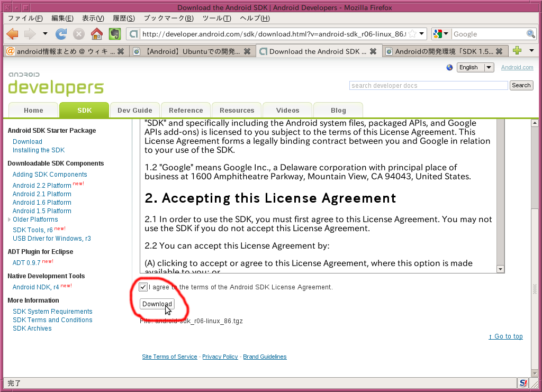The width and height of the screenshot is (542, 392).
Task: Open the 編集(E) menu
Action: 62,19
